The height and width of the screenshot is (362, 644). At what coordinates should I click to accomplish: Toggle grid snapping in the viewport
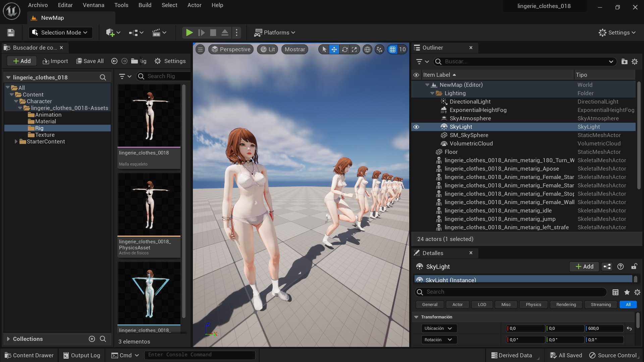point(392,49)
